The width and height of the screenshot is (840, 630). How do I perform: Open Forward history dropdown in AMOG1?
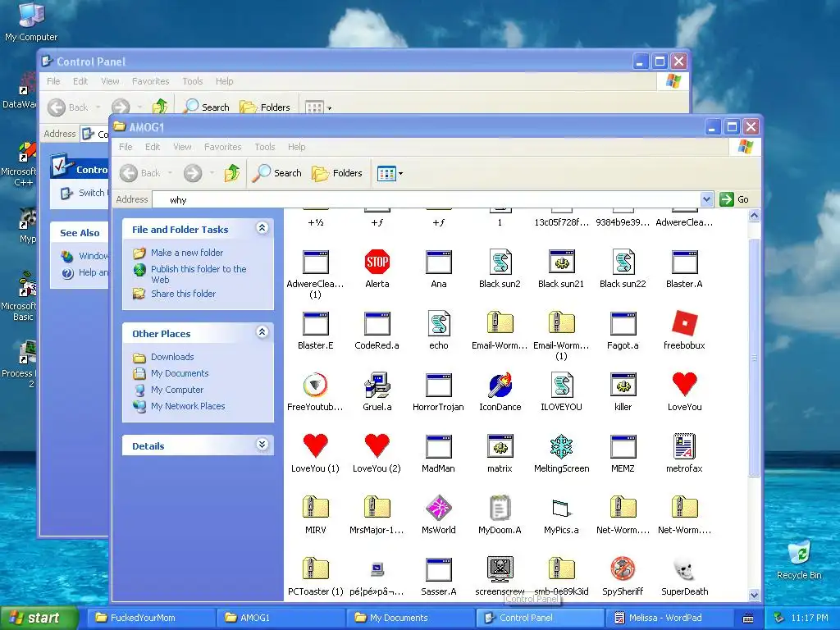212,173
